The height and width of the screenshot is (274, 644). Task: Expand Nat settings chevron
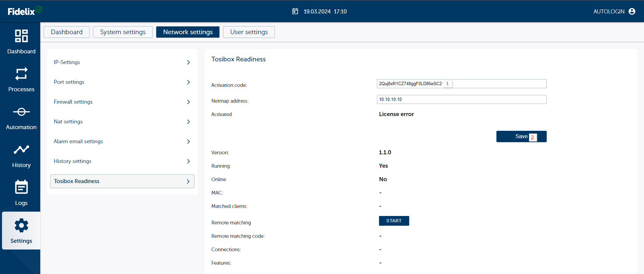189,122
